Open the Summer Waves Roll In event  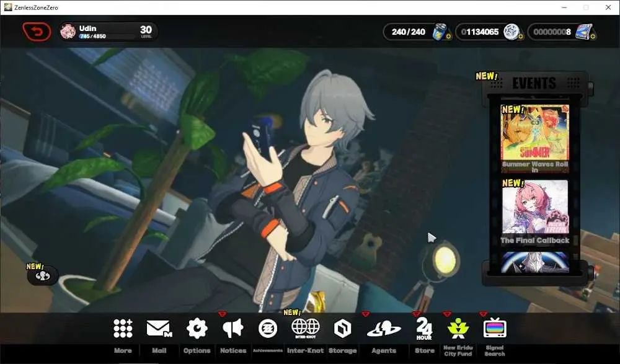(x=535, y=138)
